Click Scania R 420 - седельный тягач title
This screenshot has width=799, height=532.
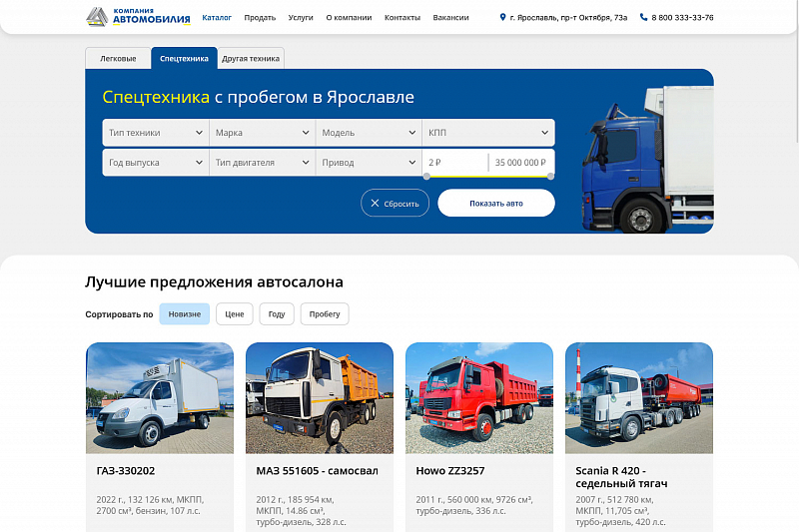click(621, 477)
